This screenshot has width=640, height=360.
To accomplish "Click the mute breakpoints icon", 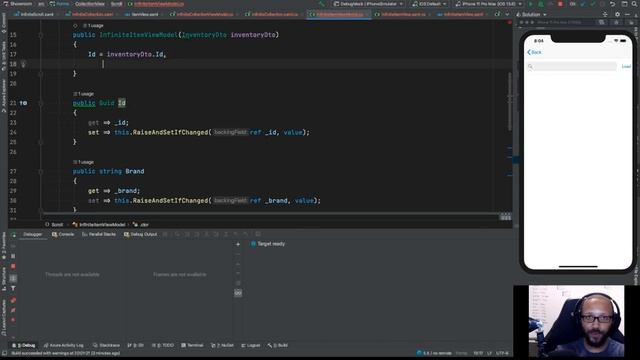I will [x=13, y=310].
